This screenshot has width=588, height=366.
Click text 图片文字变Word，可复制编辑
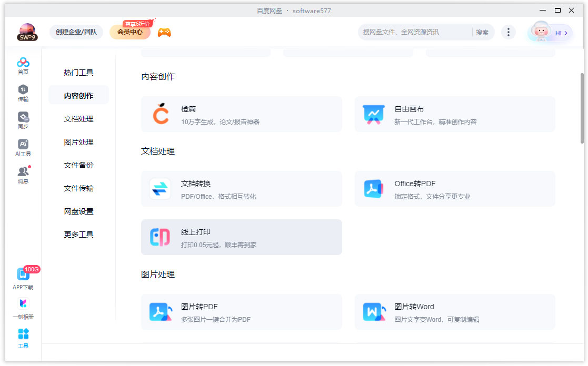click(x=436, y=320)
